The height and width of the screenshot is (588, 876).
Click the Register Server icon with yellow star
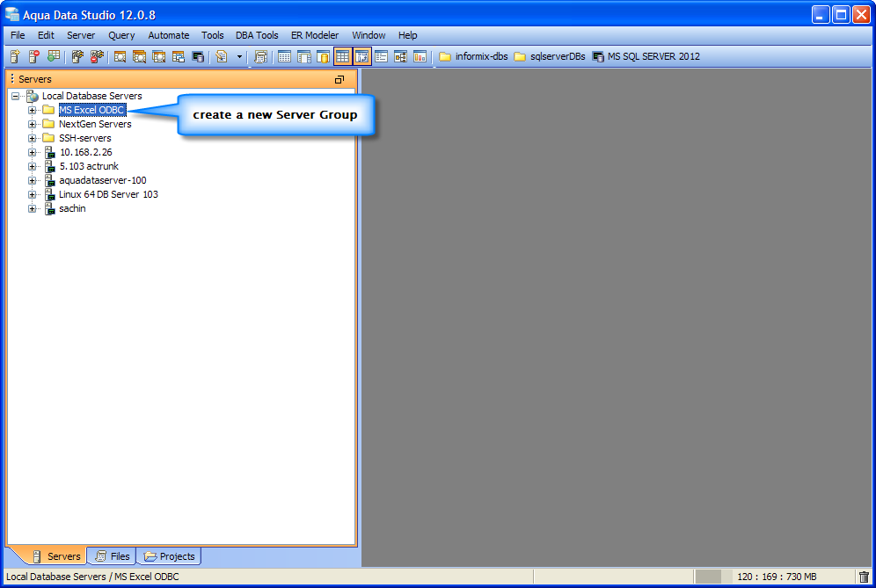coord(15,56)
